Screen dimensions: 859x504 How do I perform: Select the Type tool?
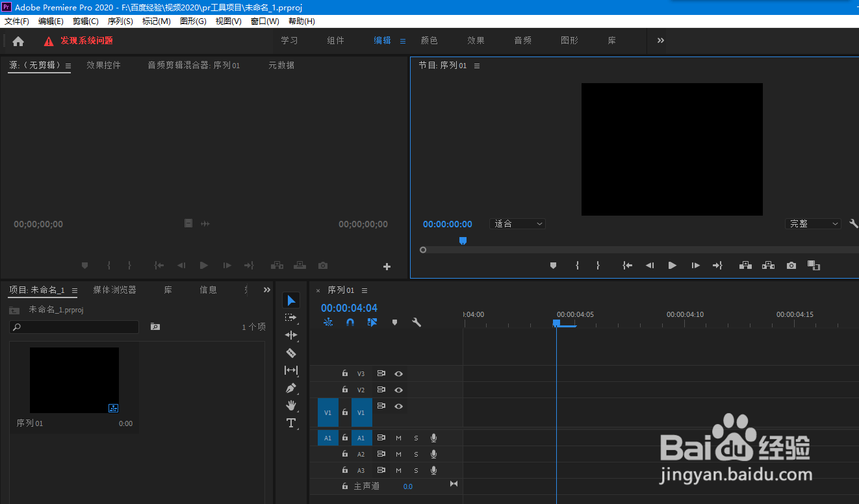click(291, 423)
